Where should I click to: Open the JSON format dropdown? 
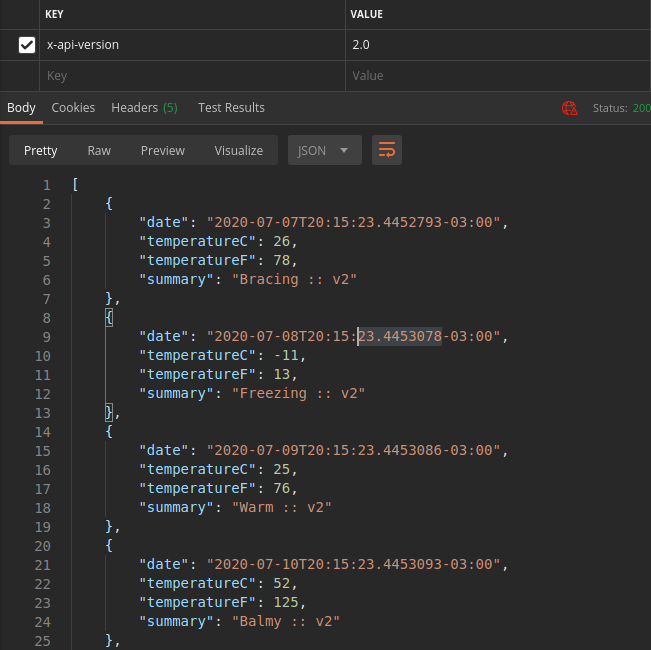point(324,150)
